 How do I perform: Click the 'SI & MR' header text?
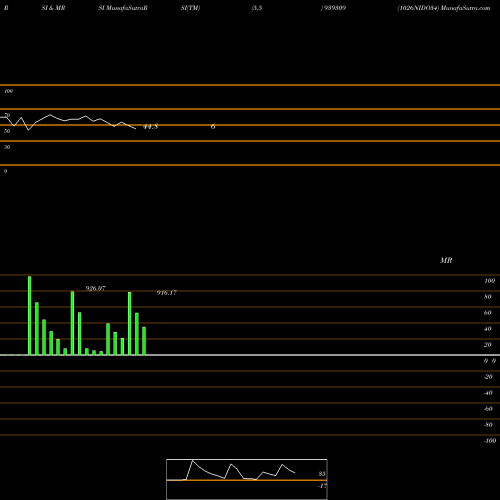53,8
